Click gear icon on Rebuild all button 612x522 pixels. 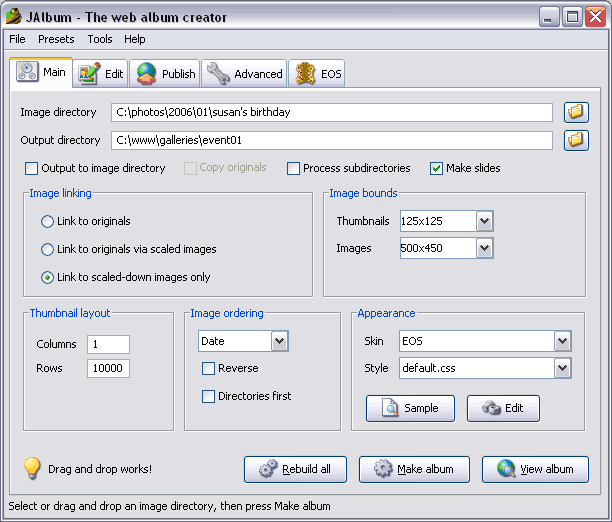pyautogui.click(x=268, y=469)
